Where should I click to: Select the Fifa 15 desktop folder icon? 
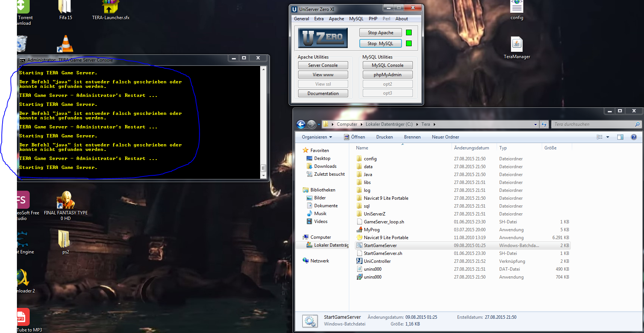coord(65,7)
